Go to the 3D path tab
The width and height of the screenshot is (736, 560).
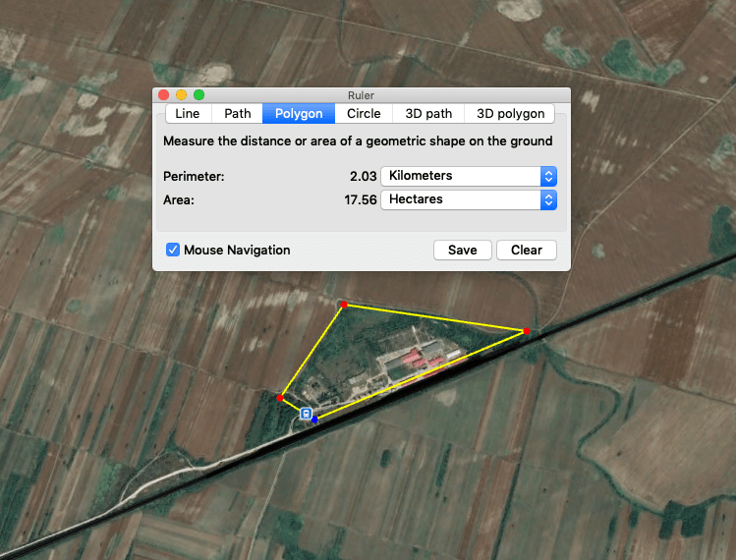pyautogui.click(x=428, y=114)
